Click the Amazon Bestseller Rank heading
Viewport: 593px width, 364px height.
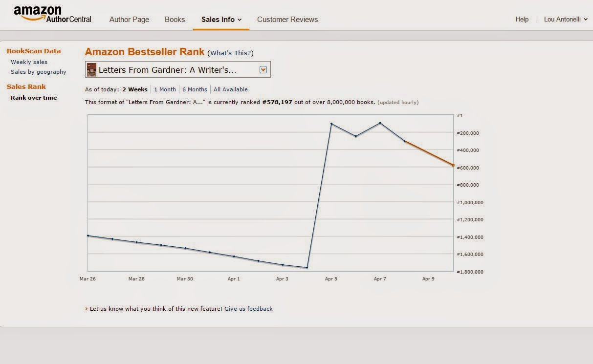tap(145, 52)
